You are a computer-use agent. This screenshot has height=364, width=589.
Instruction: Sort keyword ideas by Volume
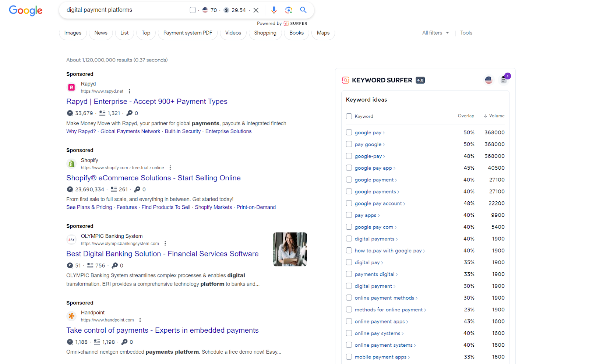[494, 116]
